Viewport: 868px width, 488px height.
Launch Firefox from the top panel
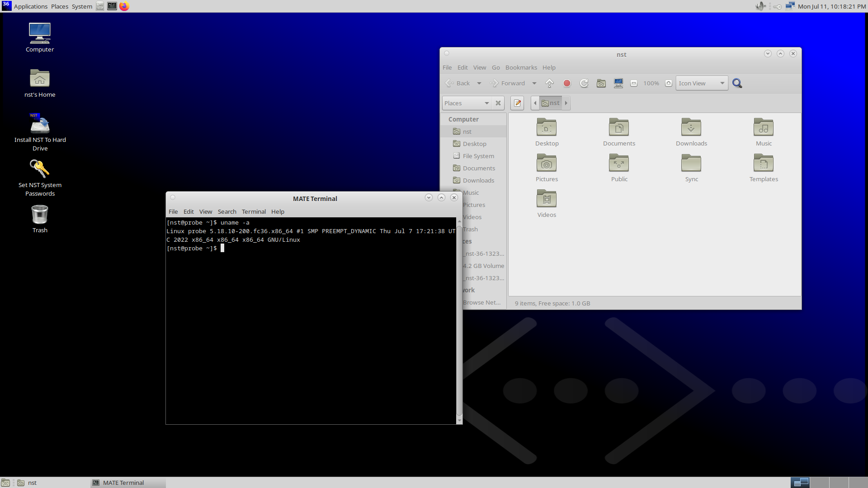coord(124,6)
